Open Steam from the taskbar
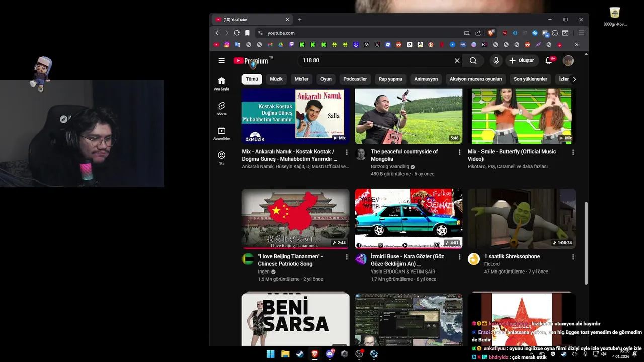644x362 pixels. tap(300, 354)
